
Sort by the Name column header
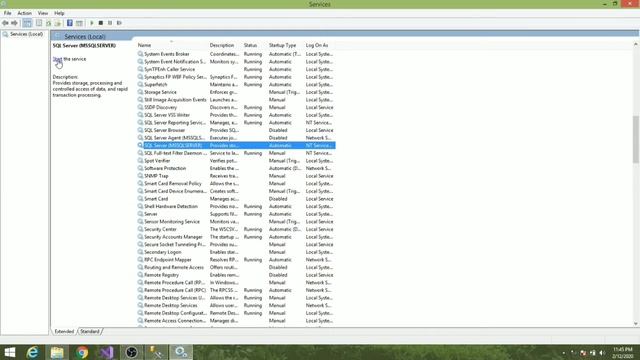coord(172,45)
